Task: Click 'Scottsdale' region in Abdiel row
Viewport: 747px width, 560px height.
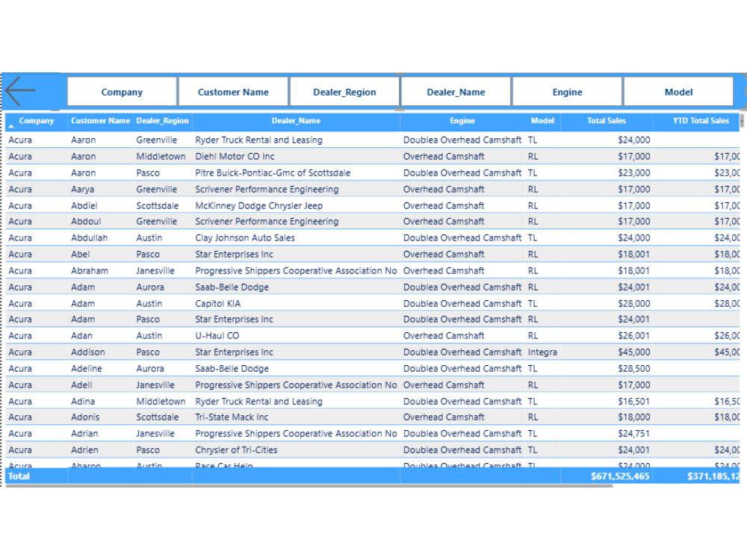Action: pos(157,206)
